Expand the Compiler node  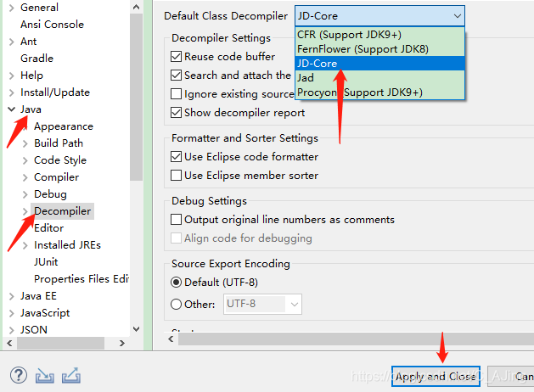[x=25, y=177]
